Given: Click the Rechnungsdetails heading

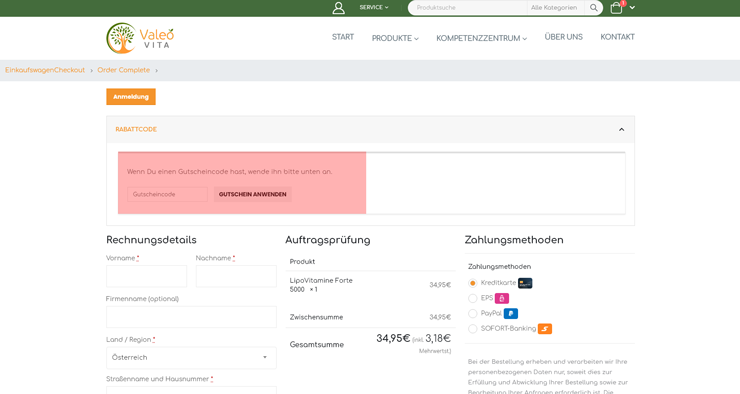Looking at the screenshot, I should point(151,240).
